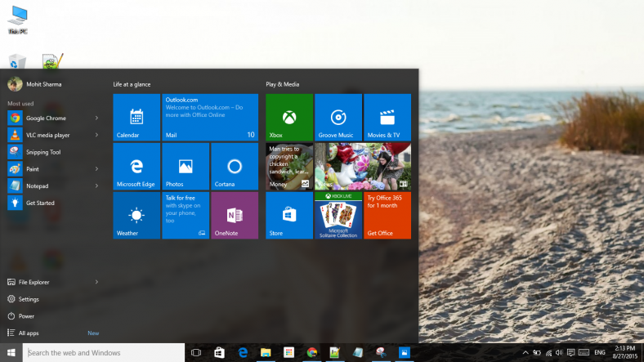The width and height of the screenshot is (644, 362).
Task: Open Snipping Tool from Most used
Action: coord(53,152)
